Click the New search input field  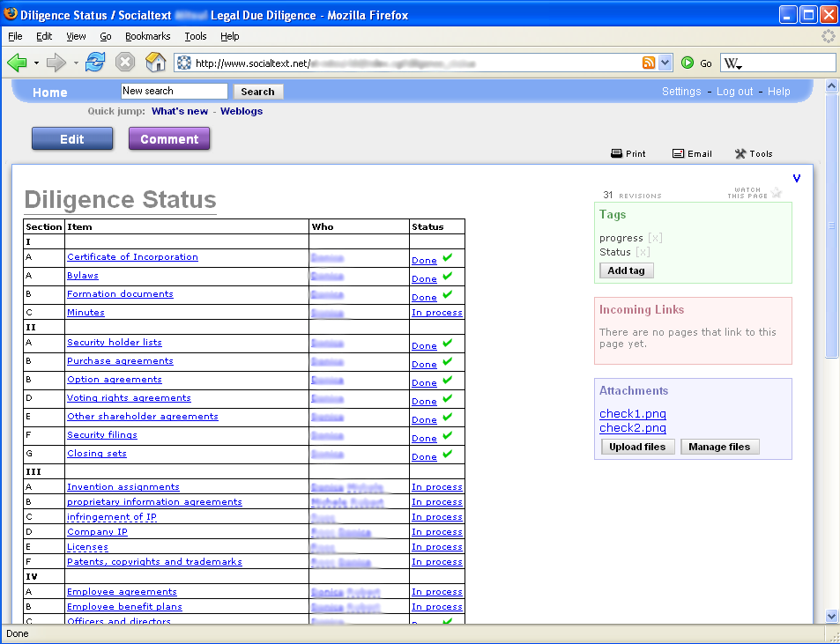click(x=174, y=91)
